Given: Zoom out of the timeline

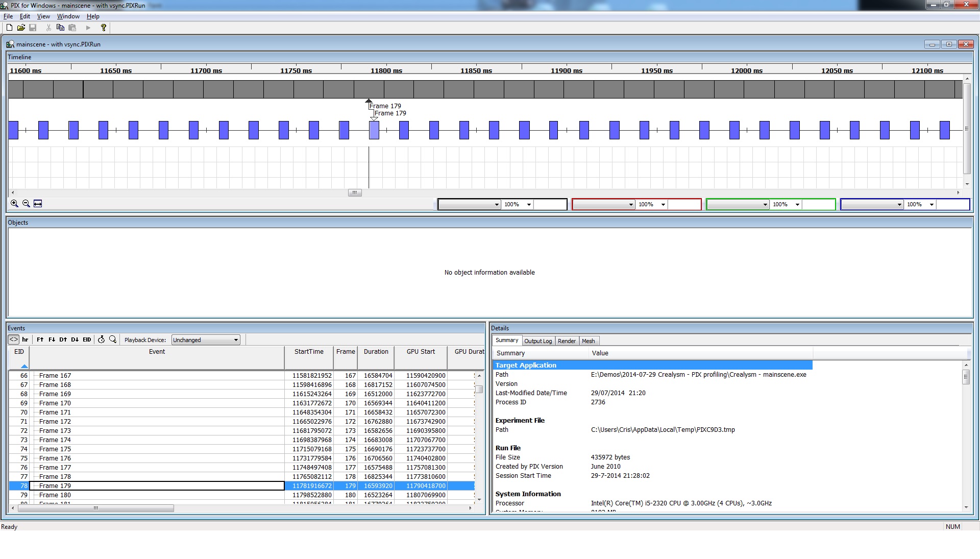Looking at the screenshot, I should coord(26,204).
